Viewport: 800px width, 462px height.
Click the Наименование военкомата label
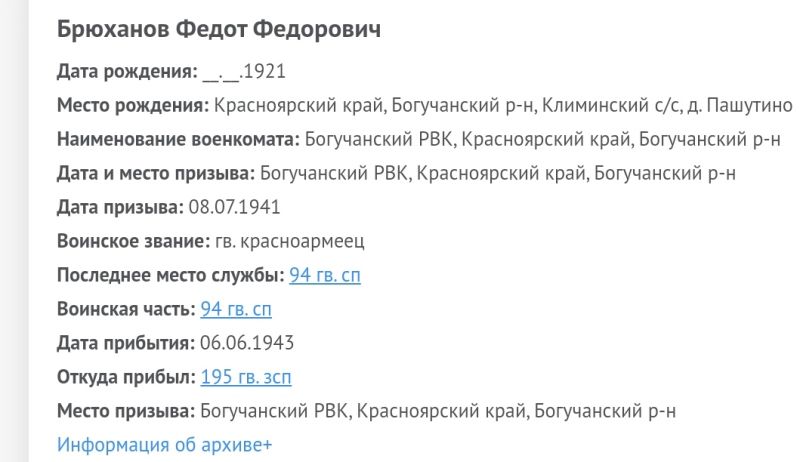(178, 139)
